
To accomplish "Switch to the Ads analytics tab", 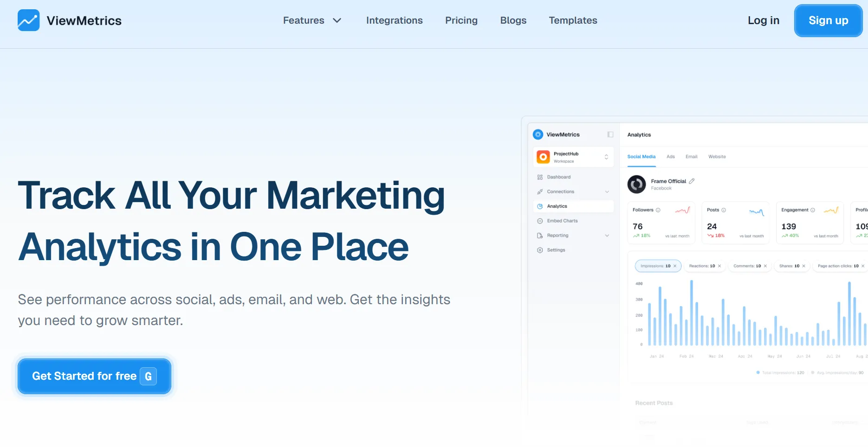I will (670, 157).
